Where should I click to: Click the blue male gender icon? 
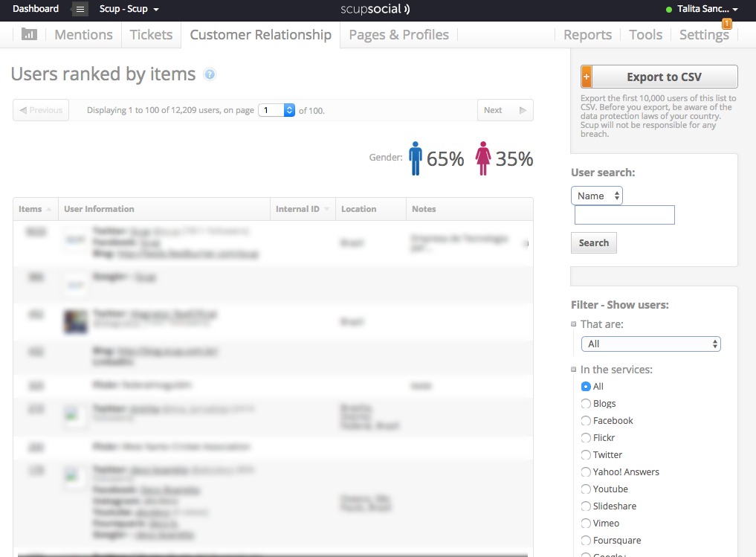(x=415, y=158)
